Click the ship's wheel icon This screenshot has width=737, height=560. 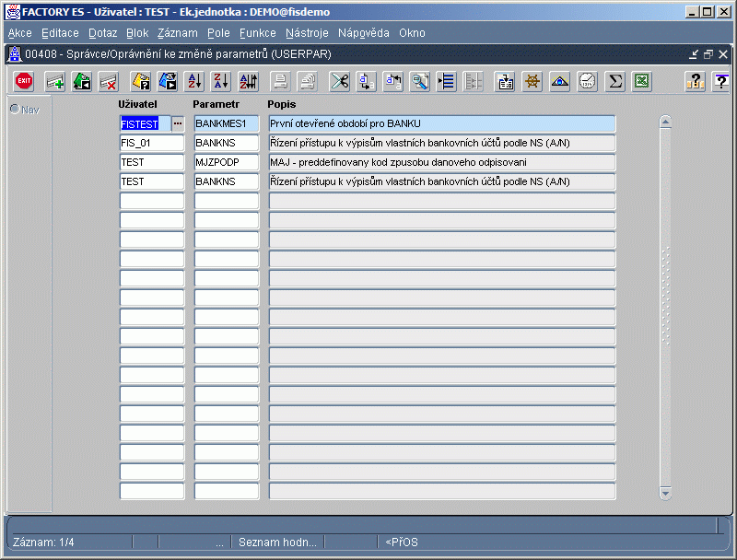point(532,81)
